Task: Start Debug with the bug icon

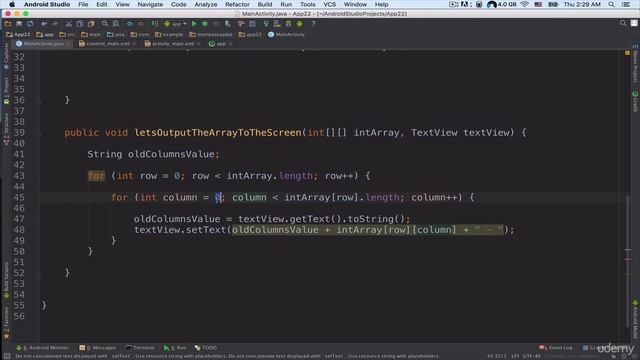Action: [205, 24]
